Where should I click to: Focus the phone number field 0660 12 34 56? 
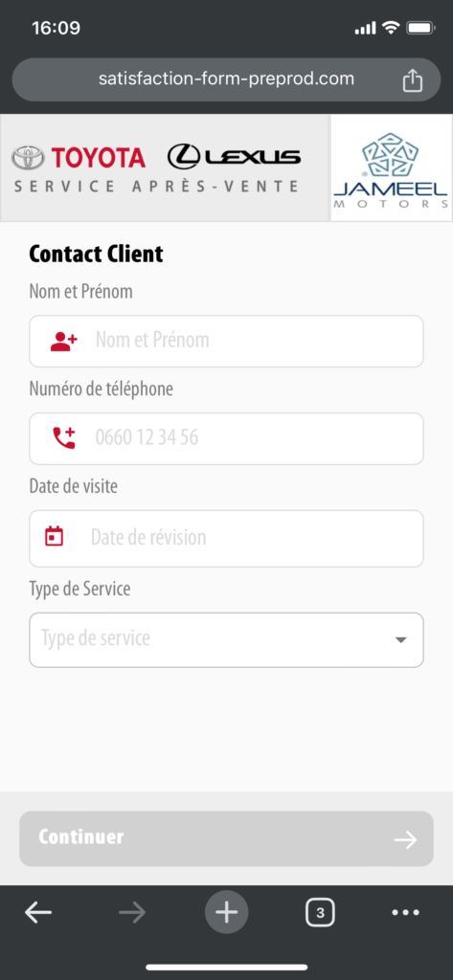[x=226, y=438]
